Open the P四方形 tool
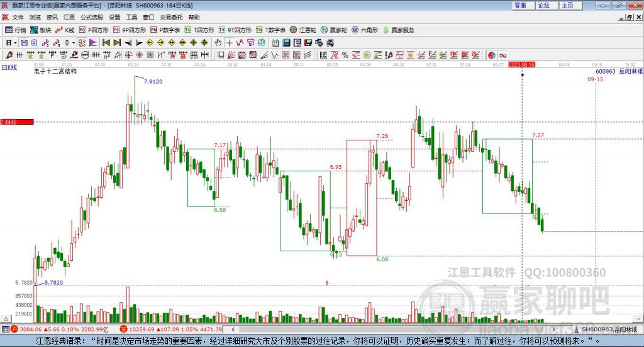 [x=94, y=30]
